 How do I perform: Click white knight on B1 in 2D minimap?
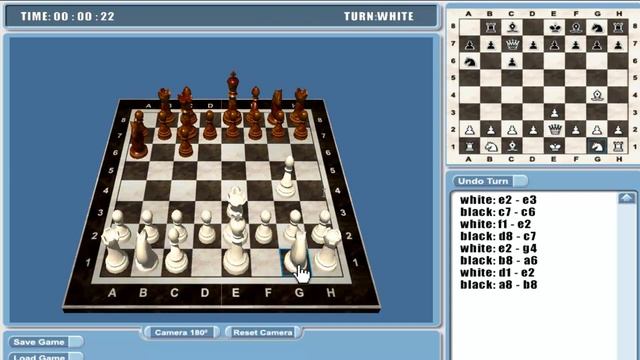[491, 146]
